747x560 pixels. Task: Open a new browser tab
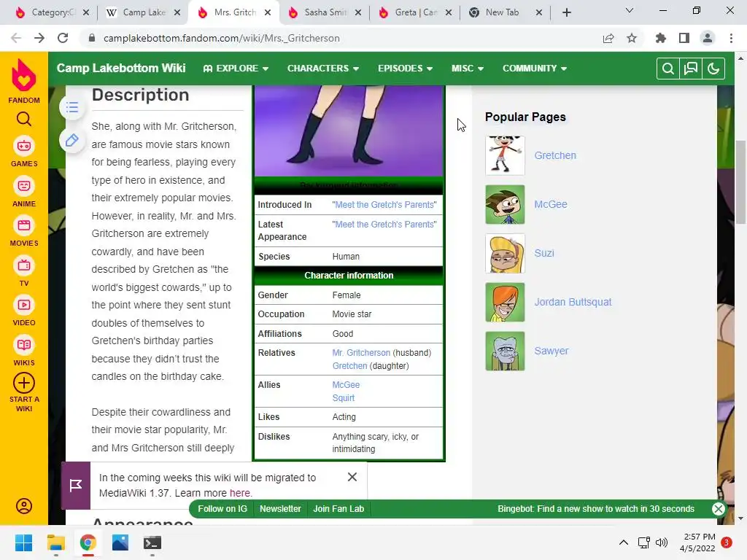pyautogui.click(x=566, y=12)
